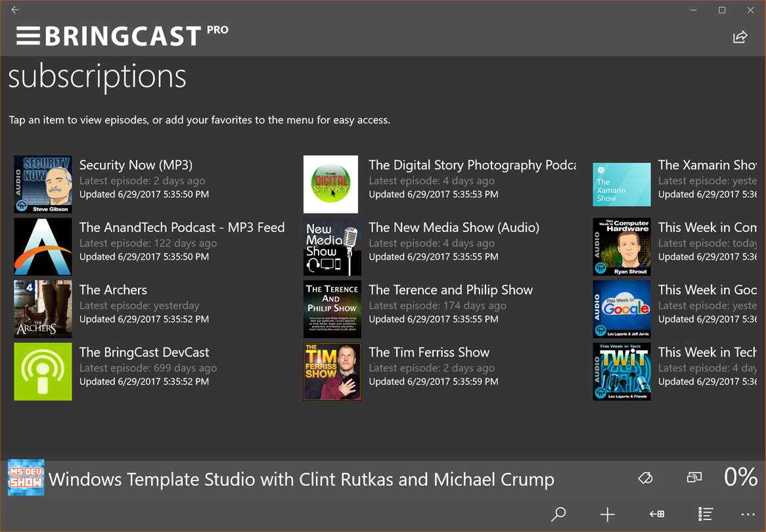Click 'Latest episode: 174 days ago' text
The width and height of the screenshot is (766, 532).
(438, 306)
